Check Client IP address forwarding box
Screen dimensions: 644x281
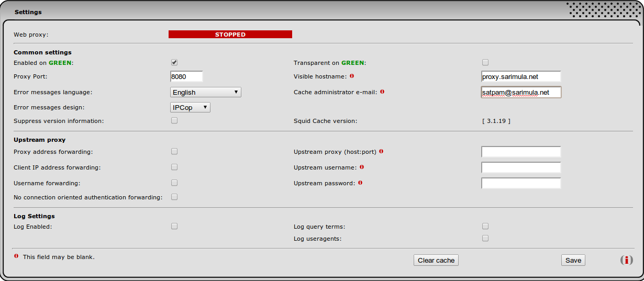tap(174, 167)
